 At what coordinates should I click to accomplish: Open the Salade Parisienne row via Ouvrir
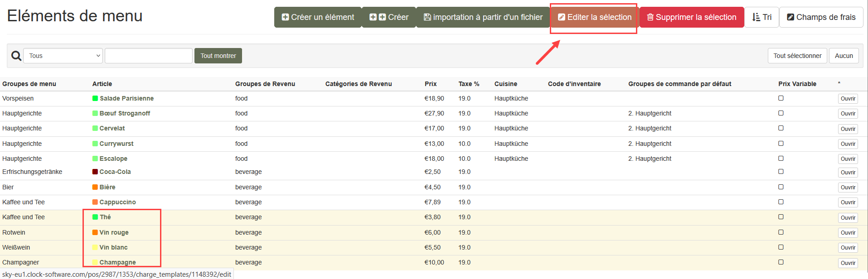(x=848, y=99)
